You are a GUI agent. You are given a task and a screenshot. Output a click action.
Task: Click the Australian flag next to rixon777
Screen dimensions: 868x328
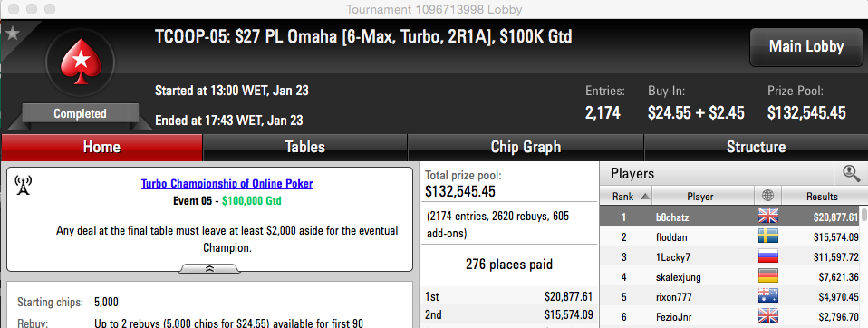(767, 296)
